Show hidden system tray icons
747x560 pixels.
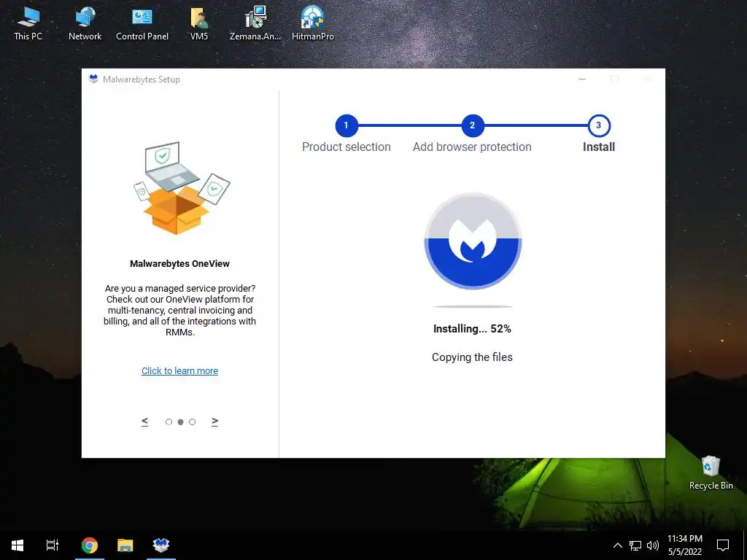pos(617,545)
